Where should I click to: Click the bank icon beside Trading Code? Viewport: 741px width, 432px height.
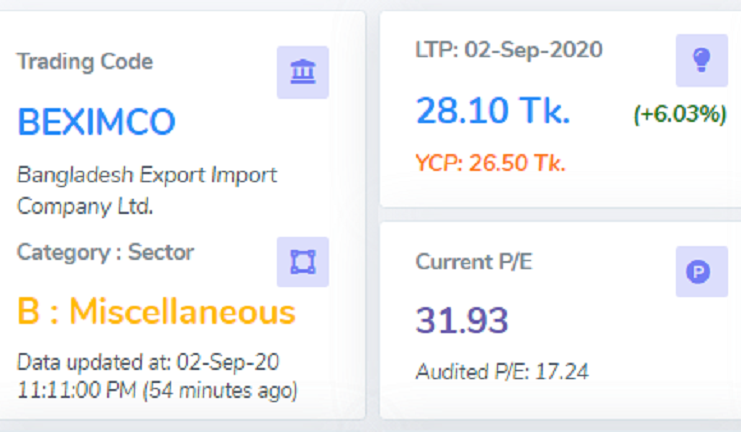click(x=302, y=72)
